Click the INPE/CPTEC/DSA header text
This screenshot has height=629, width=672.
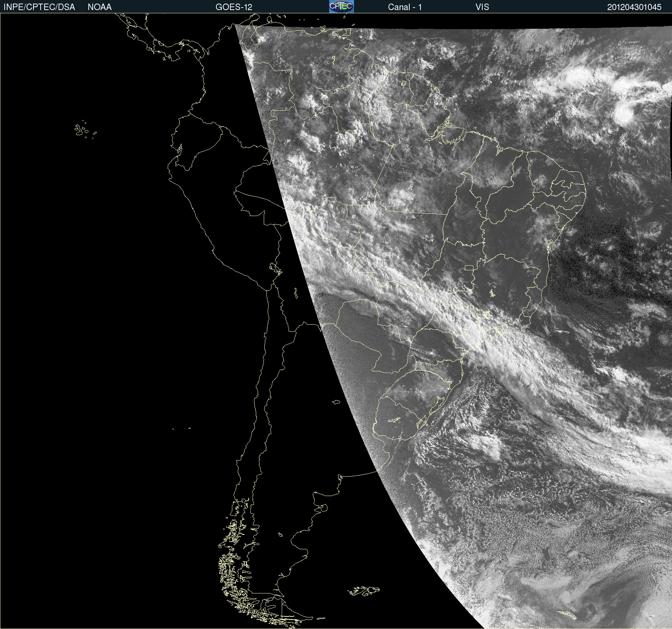[39, 7]
